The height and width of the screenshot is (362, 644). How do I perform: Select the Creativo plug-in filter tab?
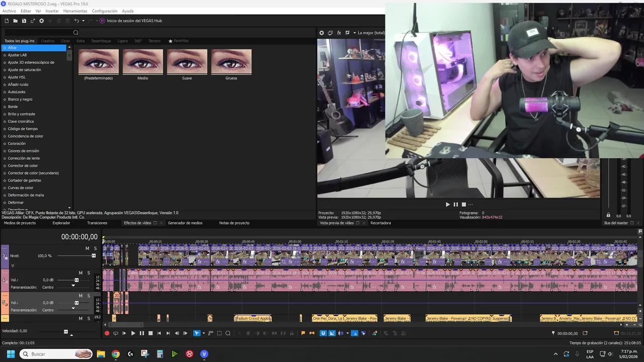[x=48, y=41]
